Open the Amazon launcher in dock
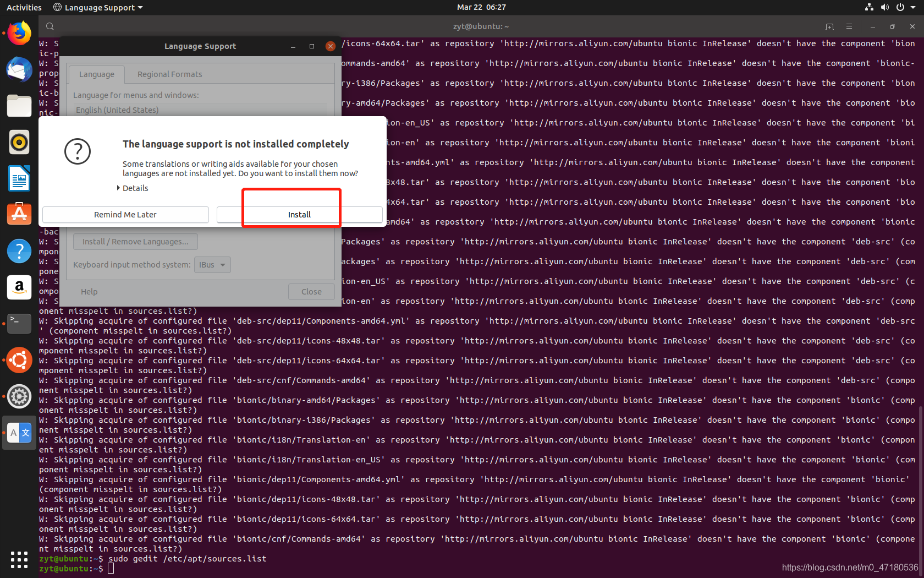924x578 pixels. click(x=19, y=287)
